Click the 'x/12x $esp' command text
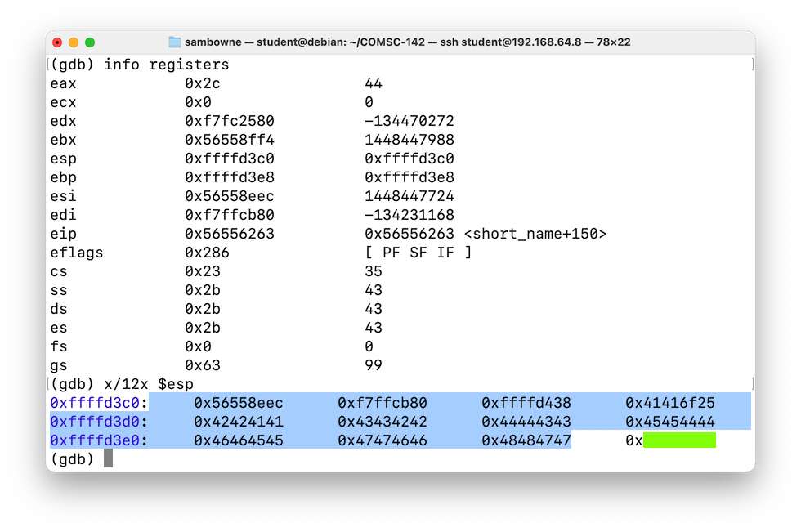 coord(149,384)
